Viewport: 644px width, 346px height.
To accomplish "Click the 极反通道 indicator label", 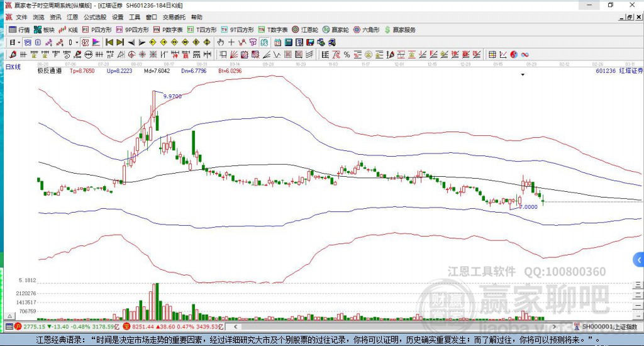I will pos(50,71).
